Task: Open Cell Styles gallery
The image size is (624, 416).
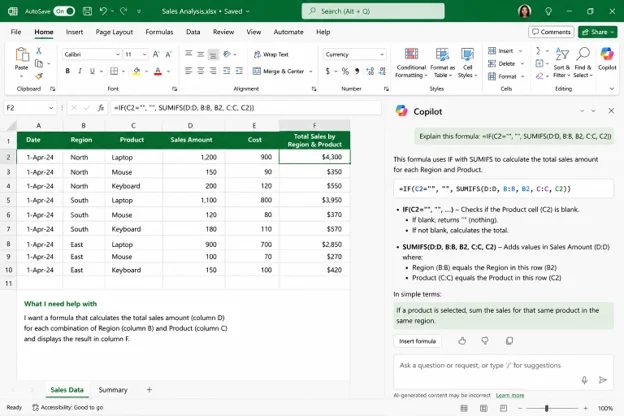Action: [x=467, y=62]
